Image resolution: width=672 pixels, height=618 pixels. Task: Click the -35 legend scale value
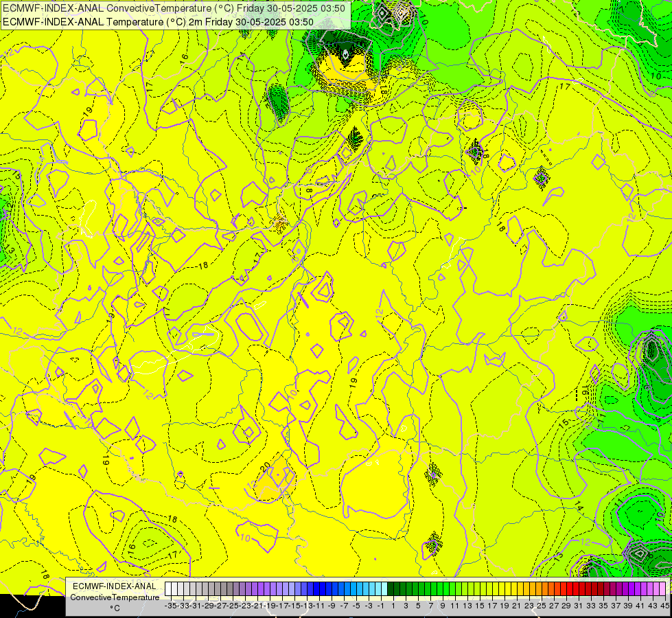171,606
